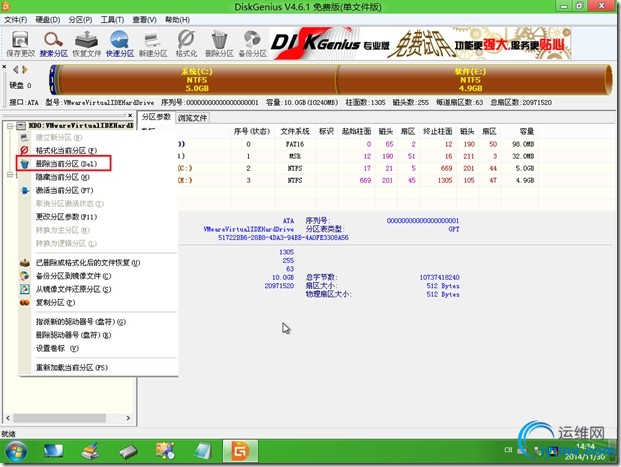
Task: Choose 指派新的驱动器号(盘符) menu entry
Action: pyautogui.click(x=98, y=322)
